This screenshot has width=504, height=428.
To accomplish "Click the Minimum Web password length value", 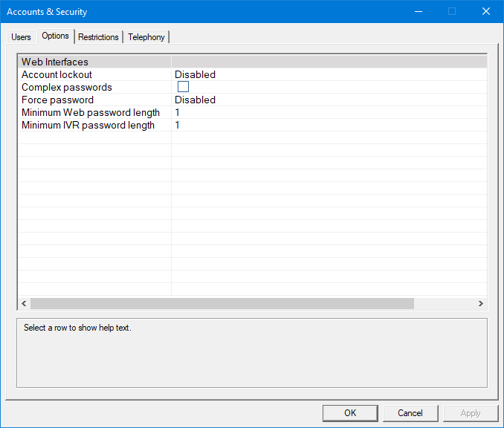I will point(178,113).
